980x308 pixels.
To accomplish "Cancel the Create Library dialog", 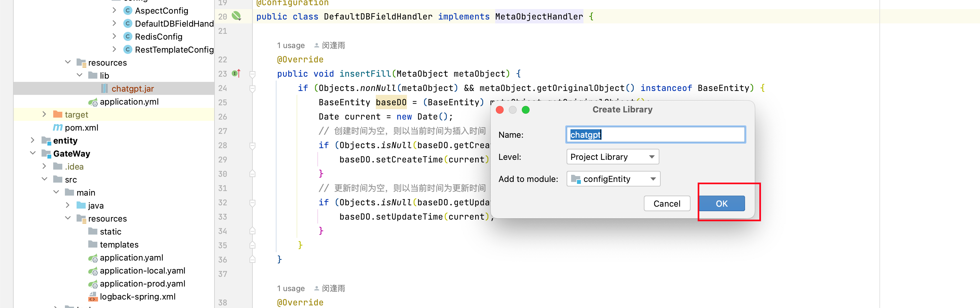I will click(x=667, y=204).
